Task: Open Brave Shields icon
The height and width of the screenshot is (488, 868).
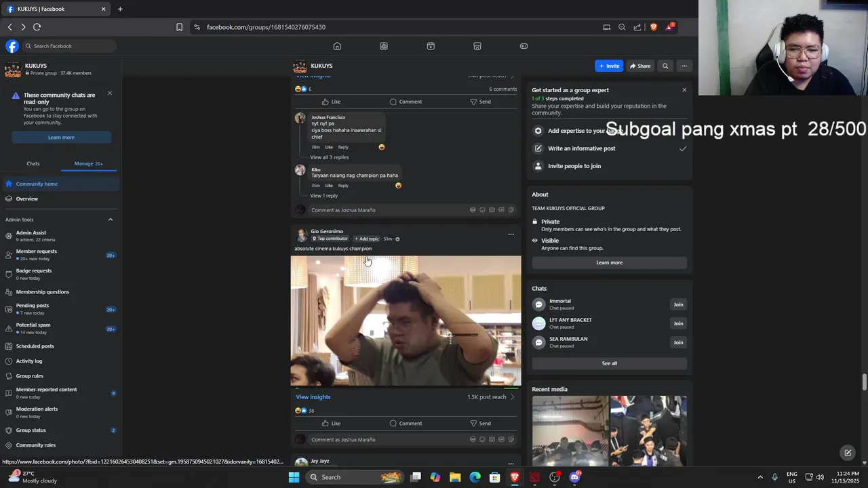Action: [x=654, y=27]
